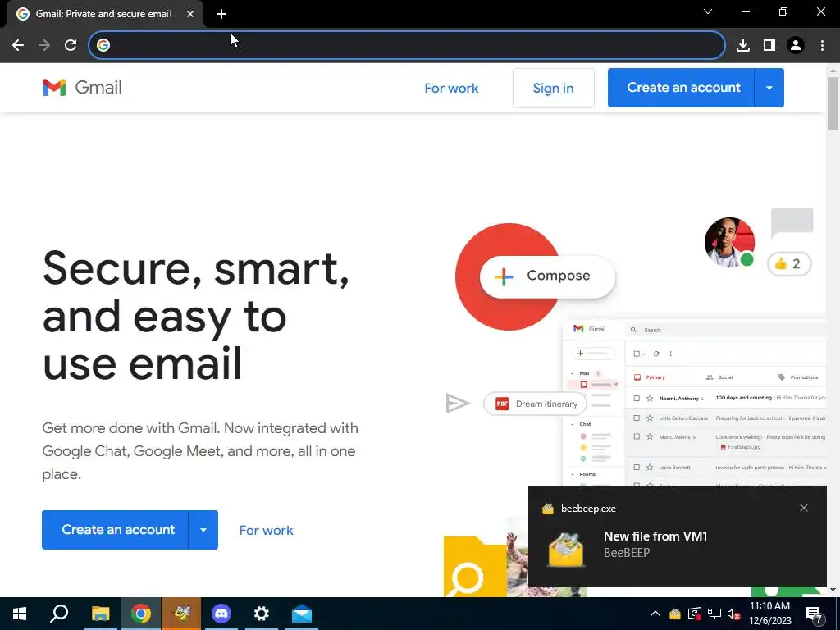This screenshot has height=630, width=840.
Task: Dismiss the beebeep.exe notification with X
Action: click(x=804, y=508)
